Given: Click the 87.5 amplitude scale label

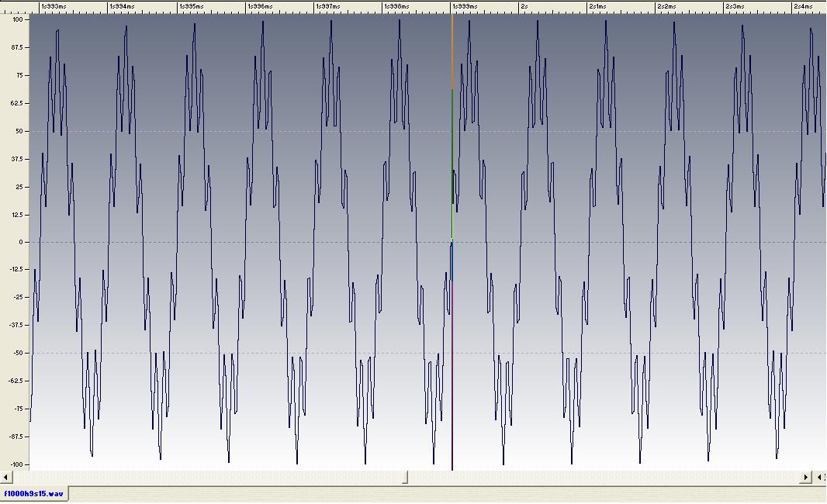Looking at the screenshot, I should click(x=17, y=47).
